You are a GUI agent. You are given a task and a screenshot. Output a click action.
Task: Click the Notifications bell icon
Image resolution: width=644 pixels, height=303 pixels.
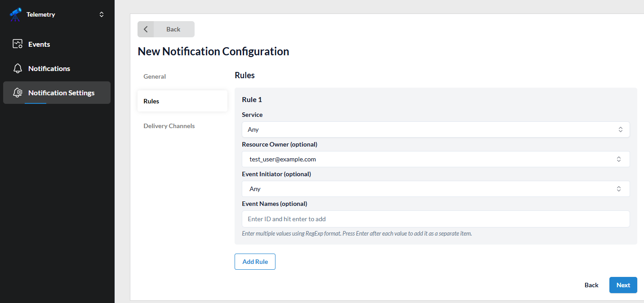click(18, 68)
